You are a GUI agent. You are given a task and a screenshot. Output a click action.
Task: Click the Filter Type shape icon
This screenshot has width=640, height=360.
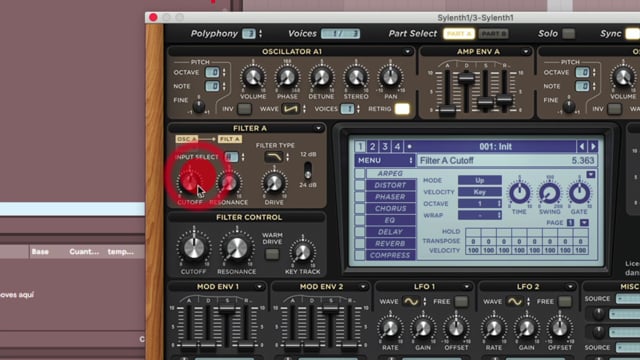click(273, 157)
